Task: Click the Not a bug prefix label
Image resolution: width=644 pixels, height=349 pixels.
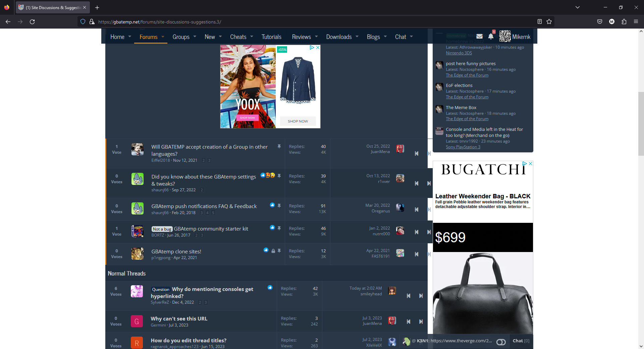Action: coord(162,229)
